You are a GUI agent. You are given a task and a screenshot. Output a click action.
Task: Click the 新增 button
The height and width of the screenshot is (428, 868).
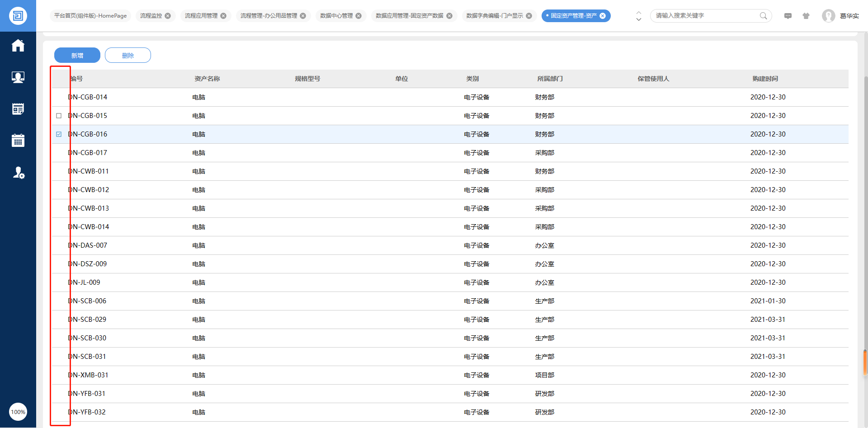coord(77,55)
